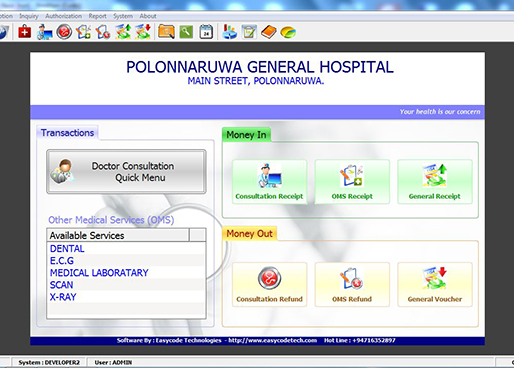Open the calendar toolbar icon

(206, 32)
